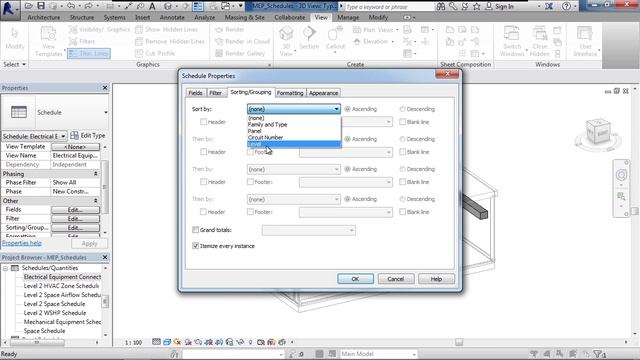Click the Save icon in quick access toolbar
The height and width of the screenshot is (360, 640).
click(x=40, y=6)
